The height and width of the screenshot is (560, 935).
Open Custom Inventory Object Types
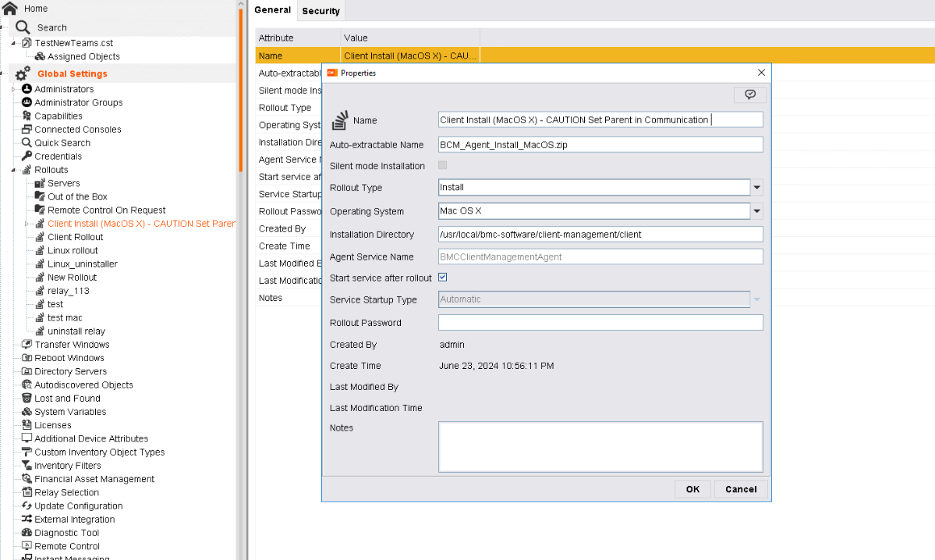click(x=100, y=452)
